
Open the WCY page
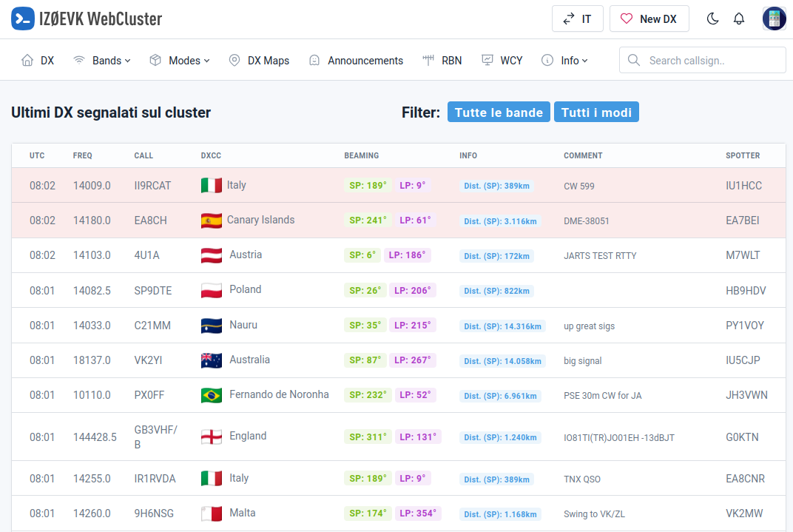pyautogui.click(x=502, y=61)
